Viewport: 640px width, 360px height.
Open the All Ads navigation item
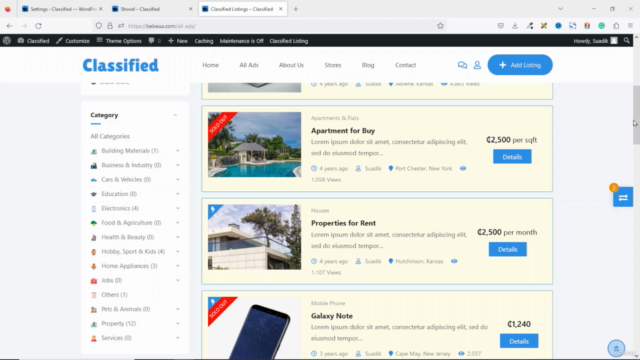pos(249,65)
